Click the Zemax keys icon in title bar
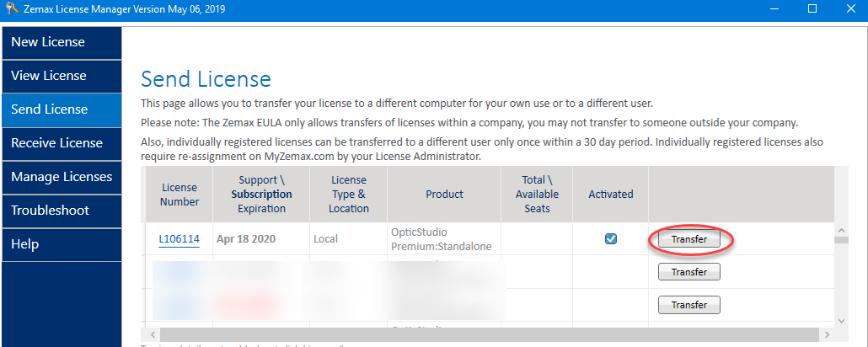The image size is (868, 347). [x=10, y=9]
